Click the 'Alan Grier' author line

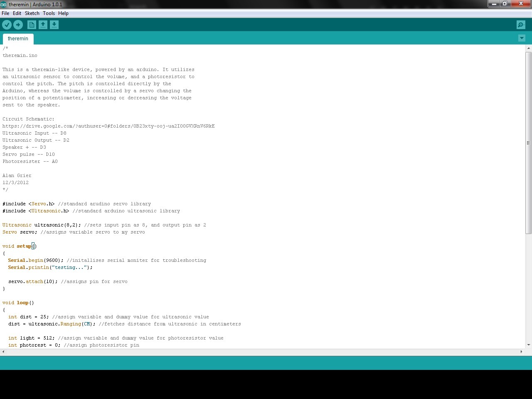[17, 175]
